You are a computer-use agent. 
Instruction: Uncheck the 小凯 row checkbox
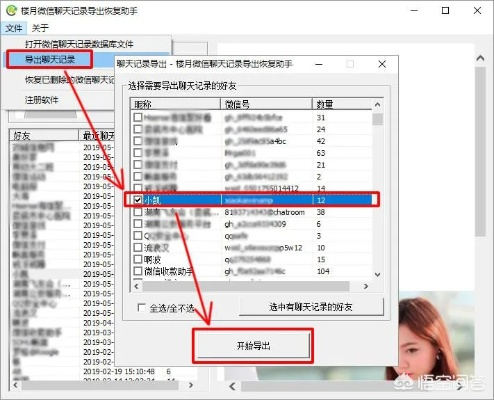138,200
